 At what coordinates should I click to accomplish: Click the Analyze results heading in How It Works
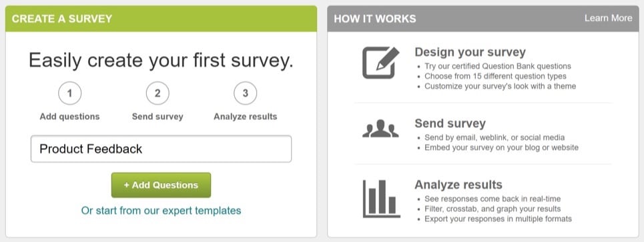tap(458, 185)
